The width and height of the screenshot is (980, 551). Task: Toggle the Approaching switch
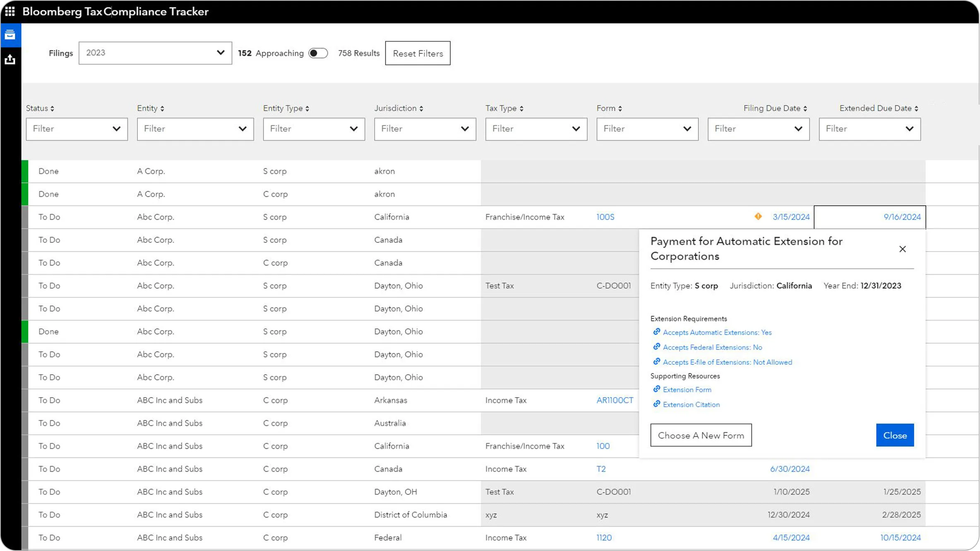[318, 53]
